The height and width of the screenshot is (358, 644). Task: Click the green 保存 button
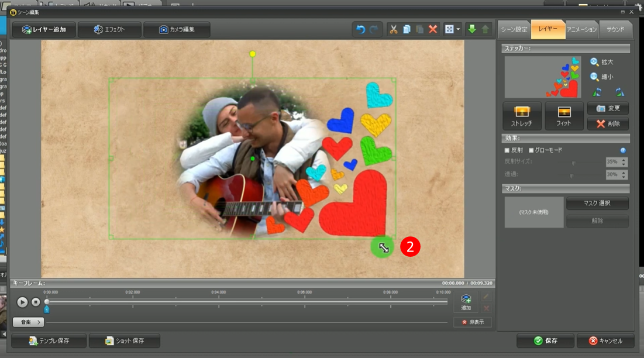click(x=545, y=341)
